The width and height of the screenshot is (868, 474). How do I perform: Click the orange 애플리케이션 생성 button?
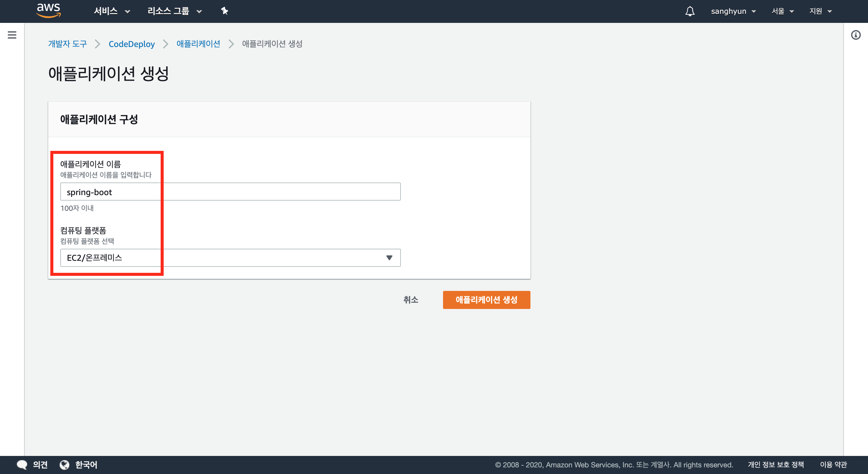pos(486,300)
